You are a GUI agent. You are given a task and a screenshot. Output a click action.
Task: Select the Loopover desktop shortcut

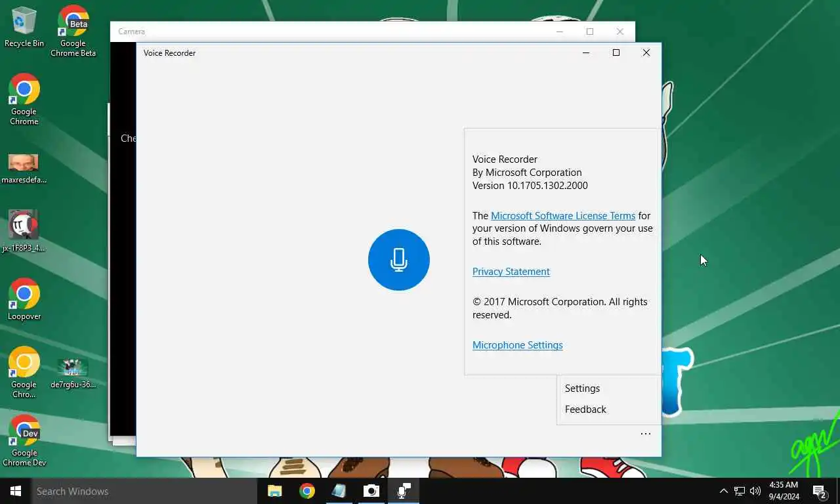(x=24, y=299)
